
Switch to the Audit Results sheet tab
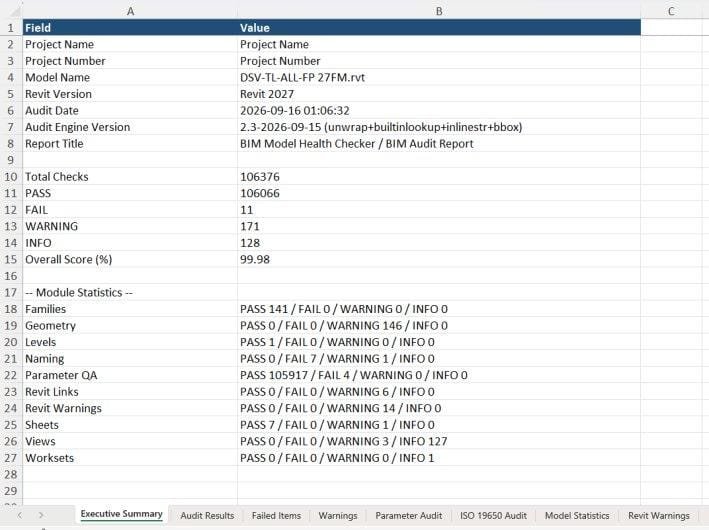pyautogui.click(x=207, y=516)
